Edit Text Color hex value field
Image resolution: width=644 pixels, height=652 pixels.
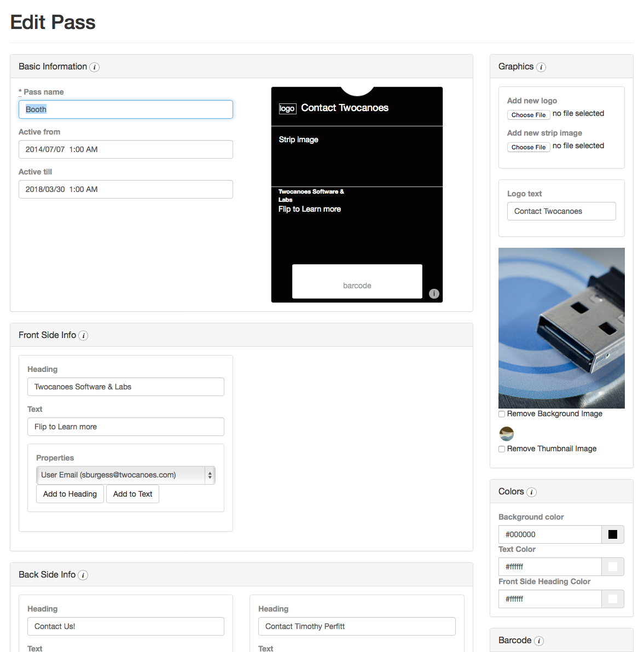(x=550, y=567)
